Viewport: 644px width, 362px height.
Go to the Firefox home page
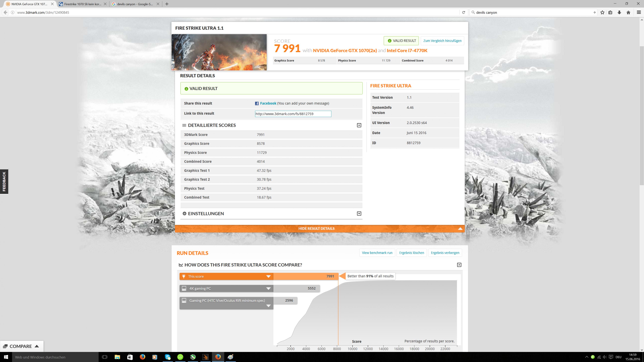(628, 12)
